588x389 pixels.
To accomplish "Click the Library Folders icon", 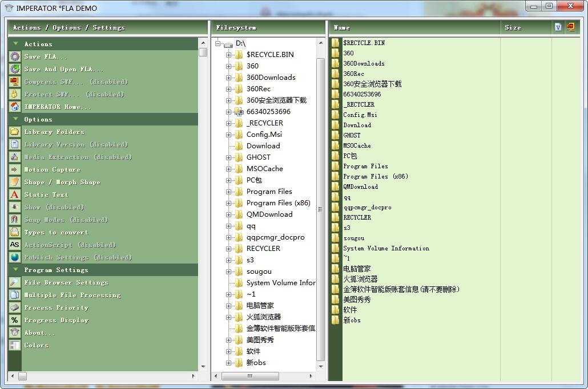I will coord(15,132).
